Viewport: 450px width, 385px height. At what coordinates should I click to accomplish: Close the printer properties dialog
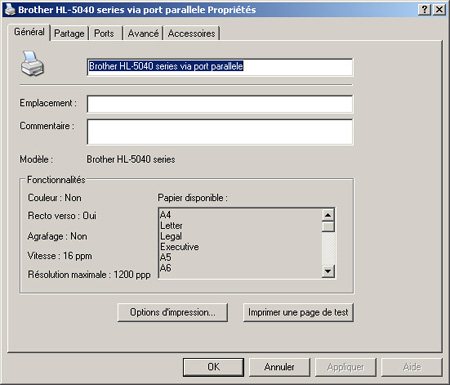coord(440,9)
